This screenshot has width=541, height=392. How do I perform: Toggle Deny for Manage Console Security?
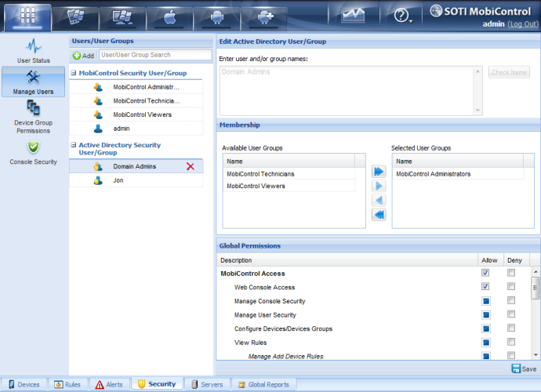tap(511, 300)
